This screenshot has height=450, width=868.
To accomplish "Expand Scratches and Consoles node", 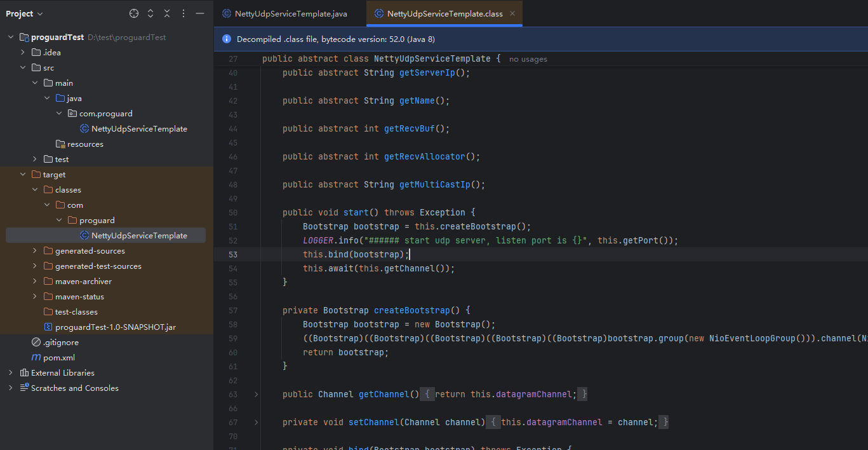I will tap(11, 388).
